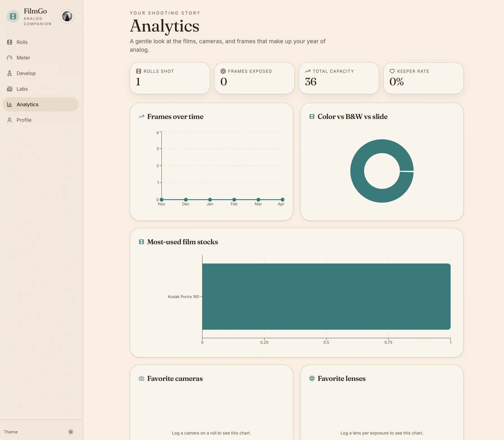
Task: Click the Profile person icon in sidebar
Action: (x=10, y=120)
